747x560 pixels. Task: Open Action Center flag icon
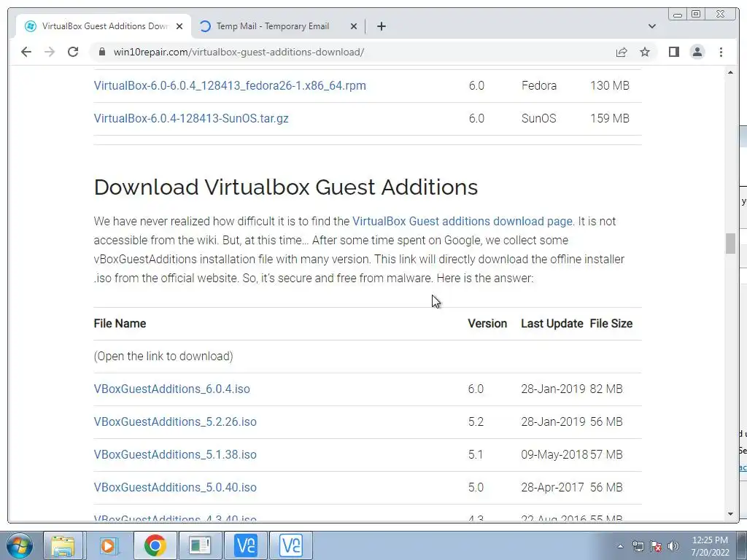click(x=656, y=546)
